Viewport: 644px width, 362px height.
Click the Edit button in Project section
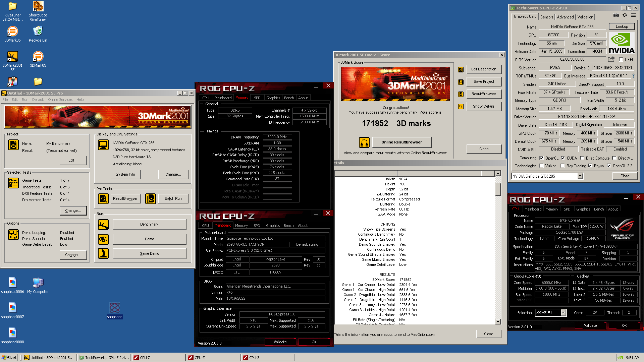coord(73,160)
